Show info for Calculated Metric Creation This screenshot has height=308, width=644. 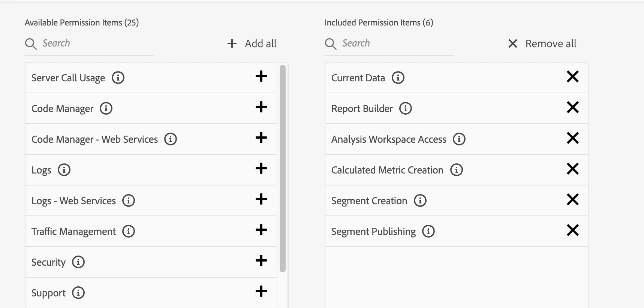pyautogui.click(x=456, y=170)
